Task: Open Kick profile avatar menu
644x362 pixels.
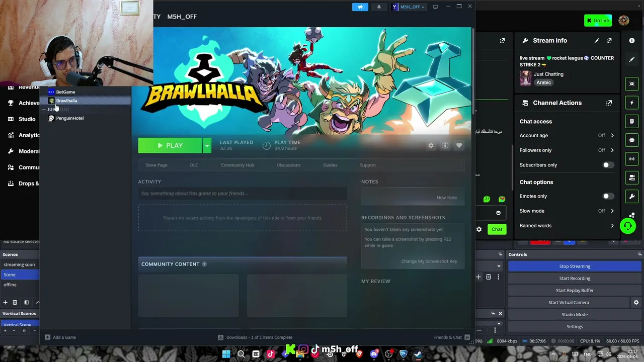Action: [x=624, y=21]
